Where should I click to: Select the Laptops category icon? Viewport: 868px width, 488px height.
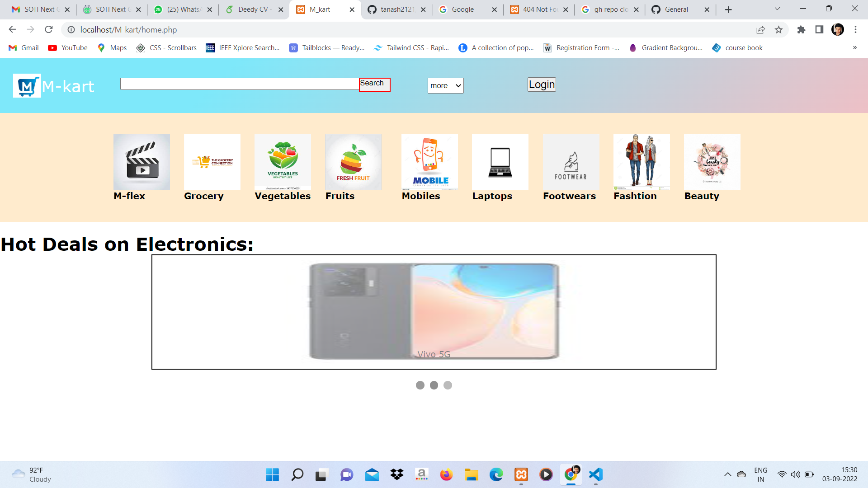[500, 162]
